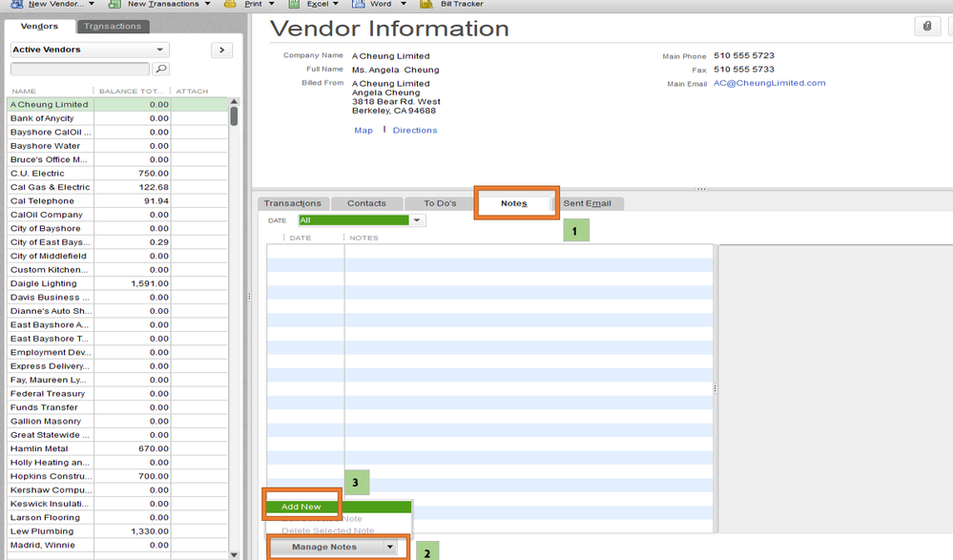Click the vendor search magnifier icon
This screenshot has height=560, width=953.
pyautogui.click(x=160, y=69)
